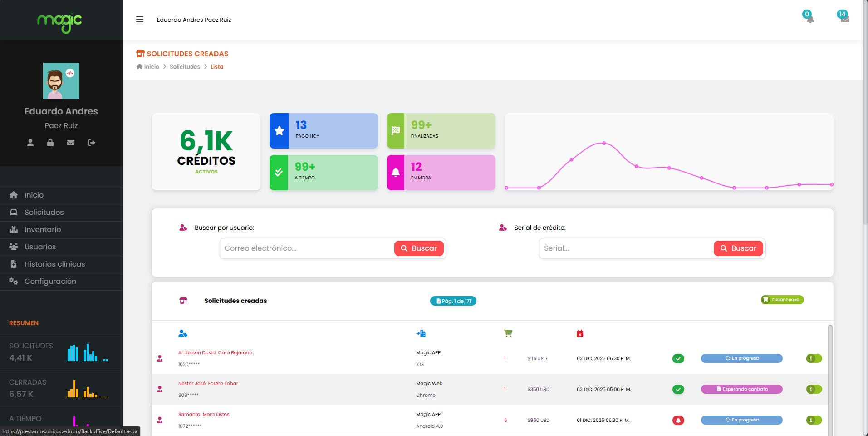Click the hamburger menu icon in header
Screen dimensions: 868x436
(x=140, y=20)
